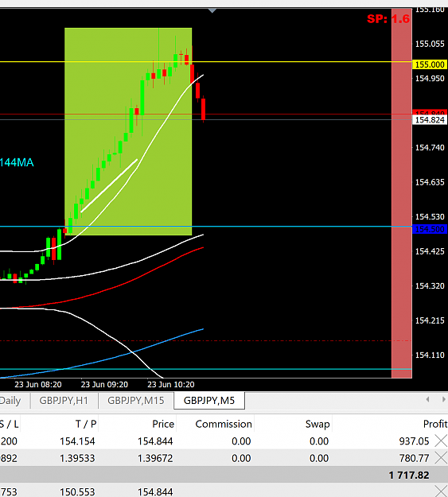Click the total profit 1 717.82
Viewport: 448px width, 497px height.
click(409, 475)
